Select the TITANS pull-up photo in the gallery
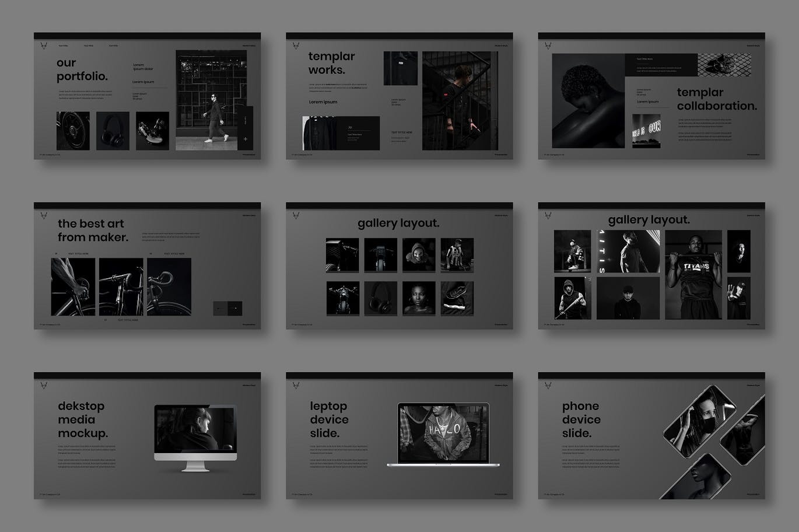 click(693, 274)
